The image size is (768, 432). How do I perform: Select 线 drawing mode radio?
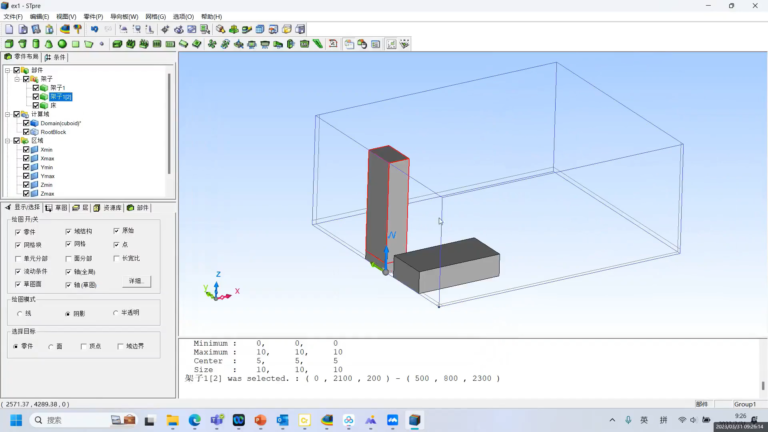[19, 313]
